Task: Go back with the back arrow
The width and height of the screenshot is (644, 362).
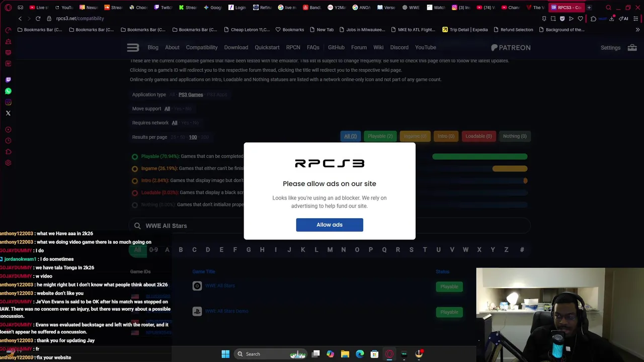Action: [x=20, y=19]
